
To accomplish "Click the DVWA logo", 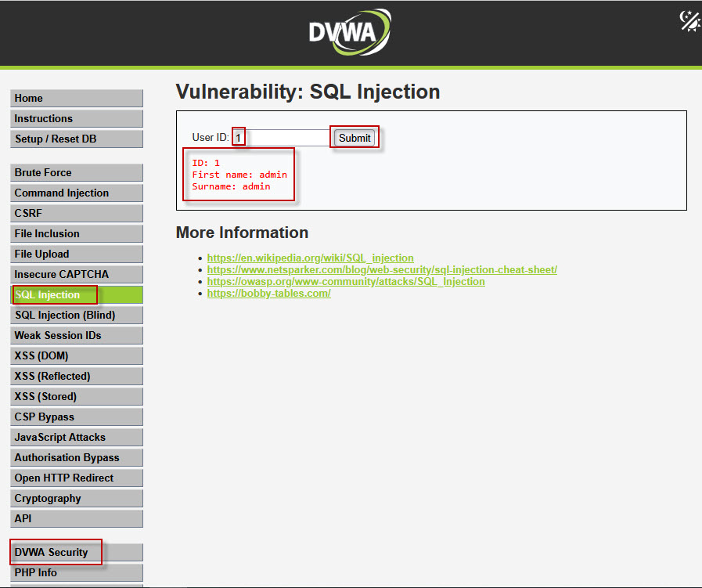I will [x=349, y=33].
